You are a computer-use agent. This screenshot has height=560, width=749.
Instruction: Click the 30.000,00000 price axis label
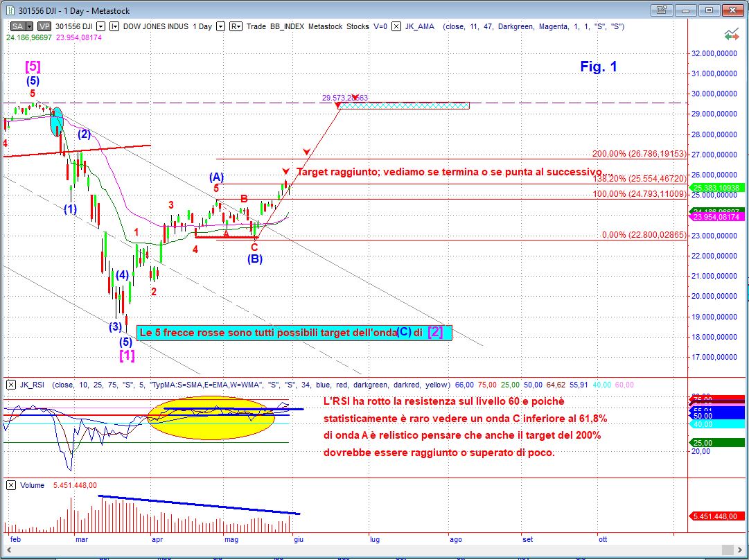[x=714, y=94]
